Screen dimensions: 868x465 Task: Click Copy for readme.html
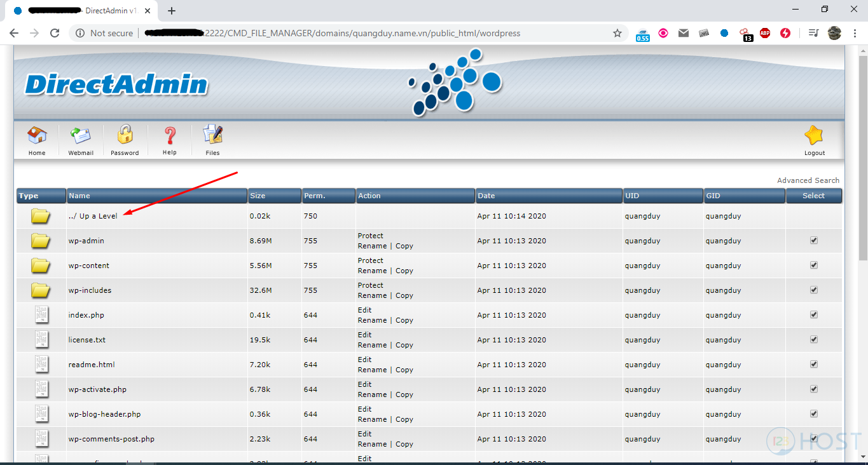404,370
